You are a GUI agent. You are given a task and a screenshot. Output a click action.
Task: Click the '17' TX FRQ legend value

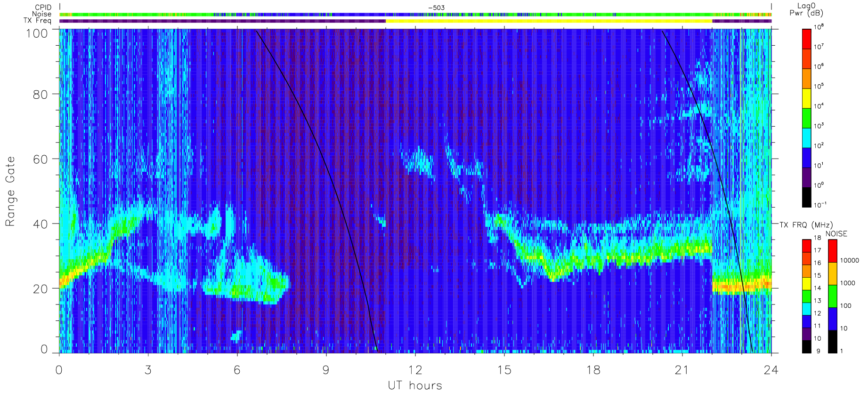[817, 250]
